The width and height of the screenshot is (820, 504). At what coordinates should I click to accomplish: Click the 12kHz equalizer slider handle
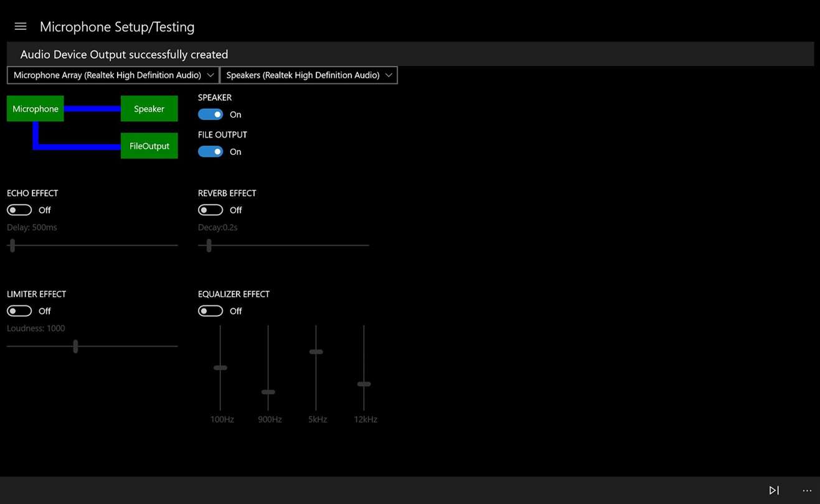pyautogui.click(x=364, y=384)
